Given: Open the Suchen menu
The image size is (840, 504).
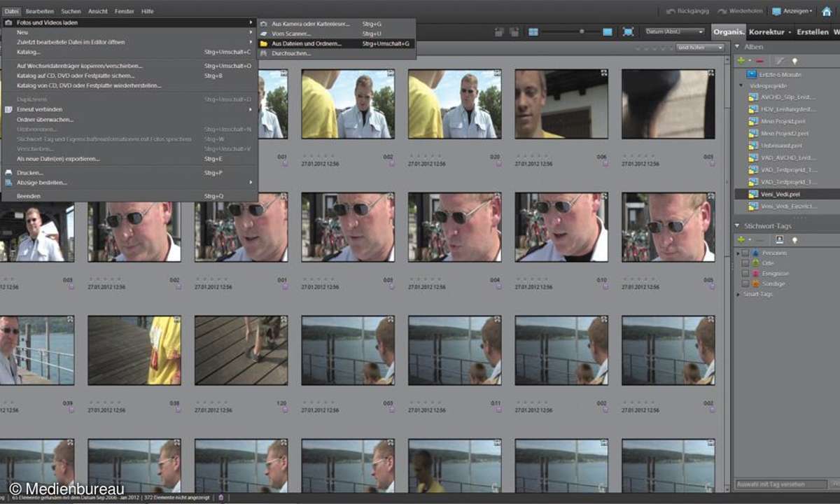Looking at the screenshot, I should coord(70,11).
